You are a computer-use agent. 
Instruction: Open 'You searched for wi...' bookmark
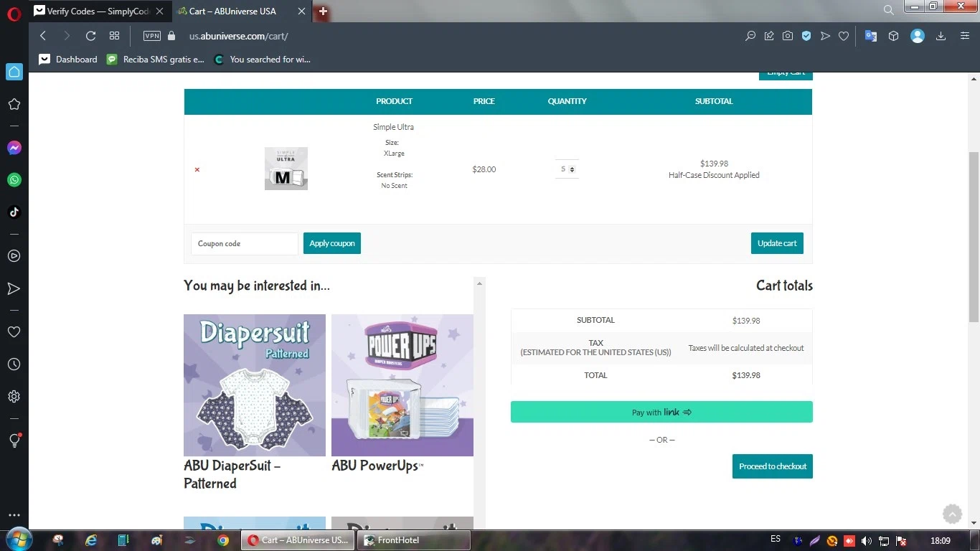point(263,60)
